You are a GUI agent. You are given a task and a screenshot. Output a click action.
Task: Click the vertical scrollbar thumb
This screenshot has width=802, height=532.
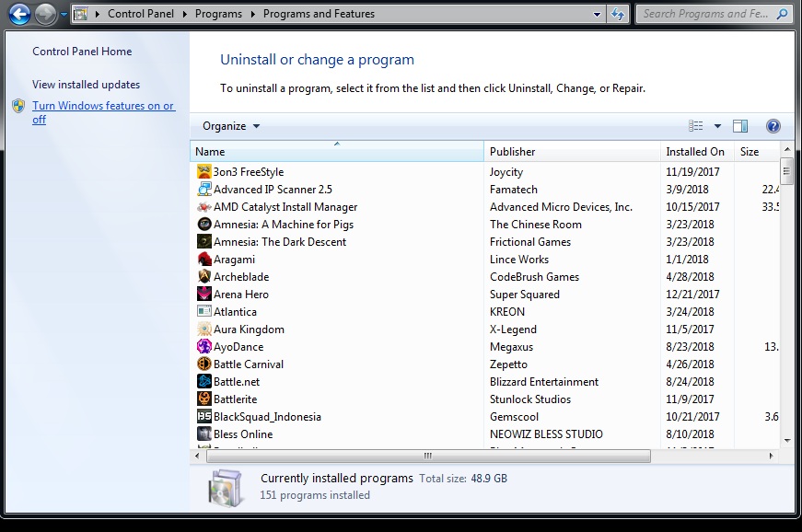tap(787, 172)
